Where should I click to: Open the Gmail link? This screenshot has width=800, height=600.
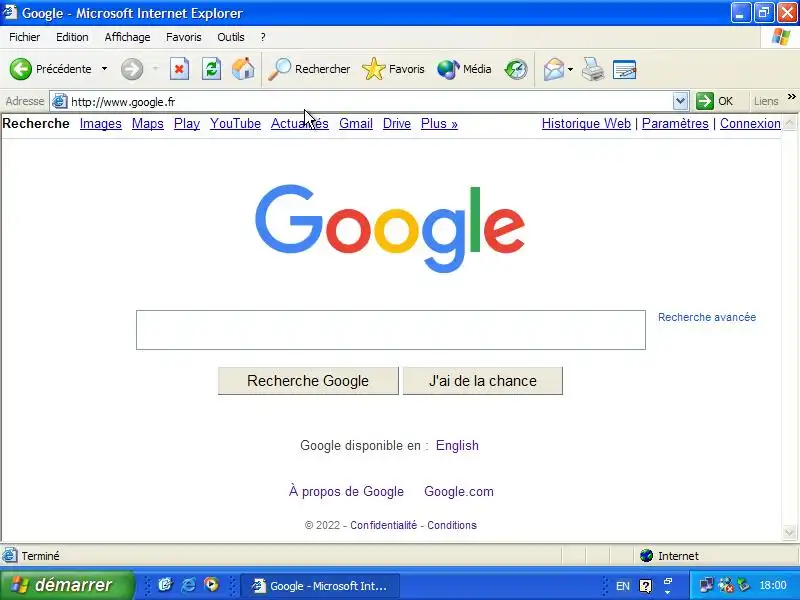[x=356, y=123]
